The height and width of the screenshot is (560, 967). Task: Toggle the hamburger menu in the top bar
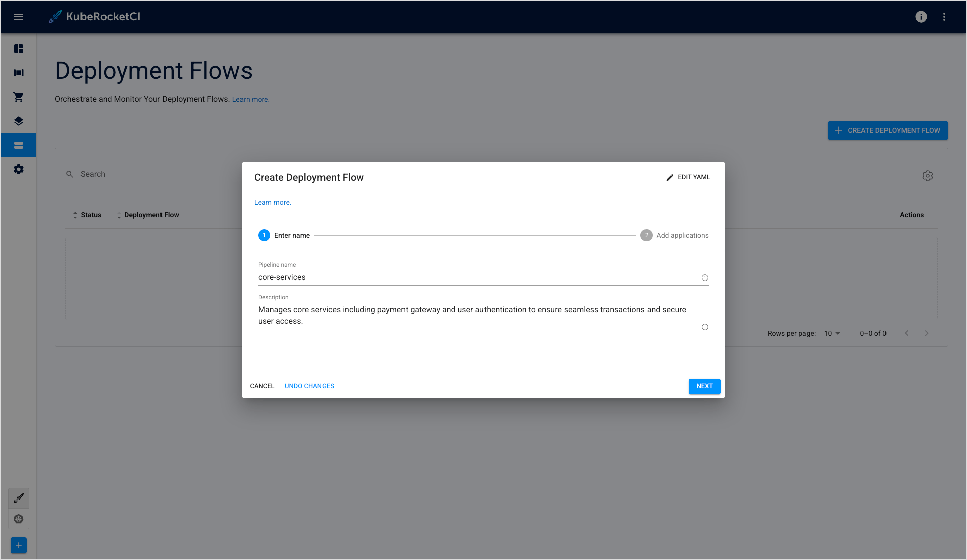pyautogui.click(x=19, y=17)
